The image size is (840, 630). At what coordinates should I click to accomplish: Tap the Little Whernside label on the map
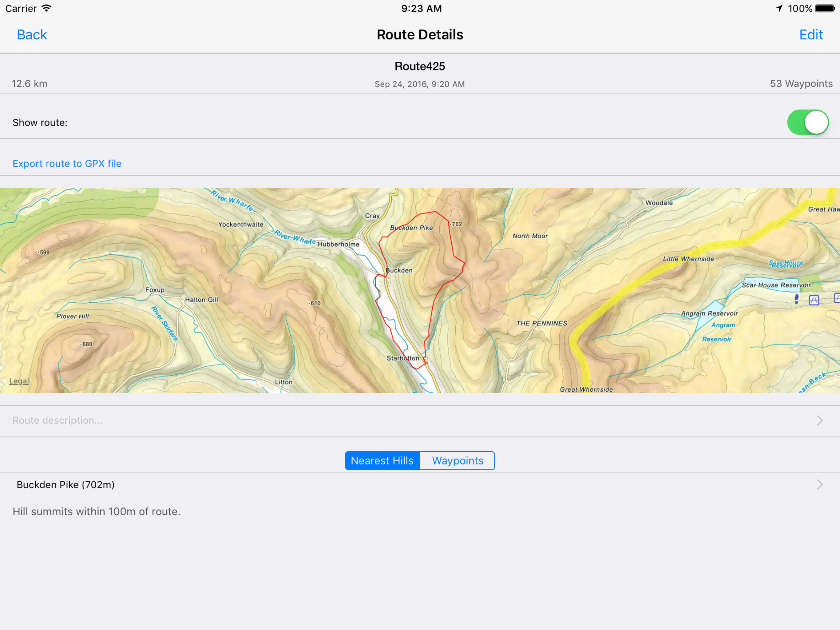pyautogui.click(x=688, y=259)
